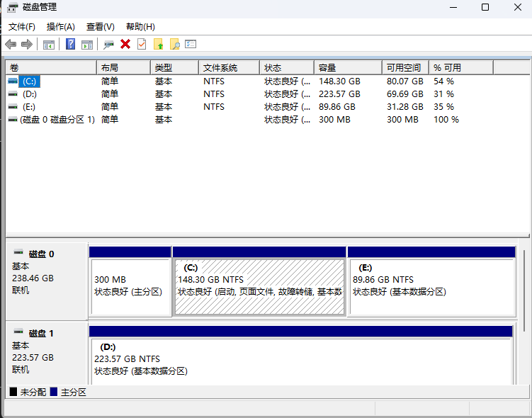Screen dimensions: 532x418
Task: Sort by the 文件系统 column header
Action: point(230,67)
